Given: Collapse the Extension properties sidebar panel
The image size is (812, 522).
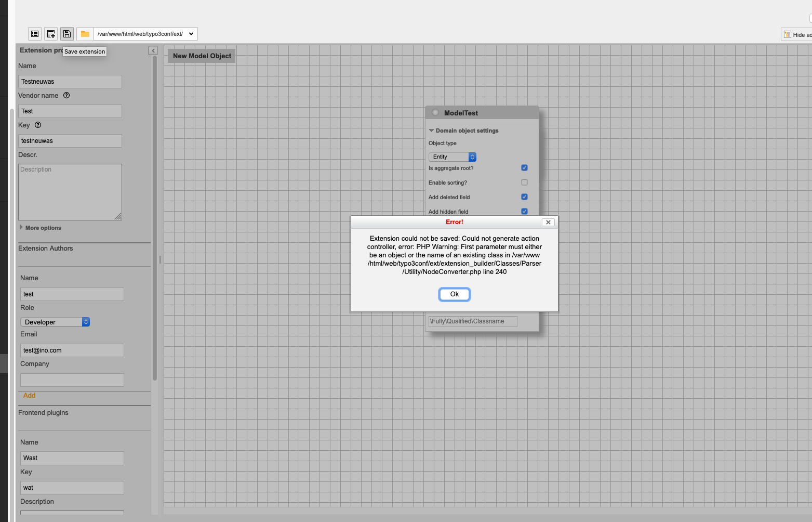Looking at the screenshot, I should point(153,50).
